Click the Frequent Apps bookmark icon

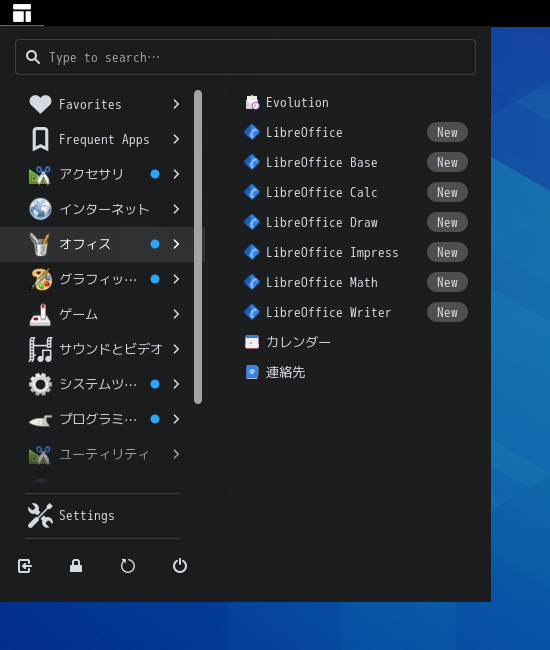tap(40, 139)
